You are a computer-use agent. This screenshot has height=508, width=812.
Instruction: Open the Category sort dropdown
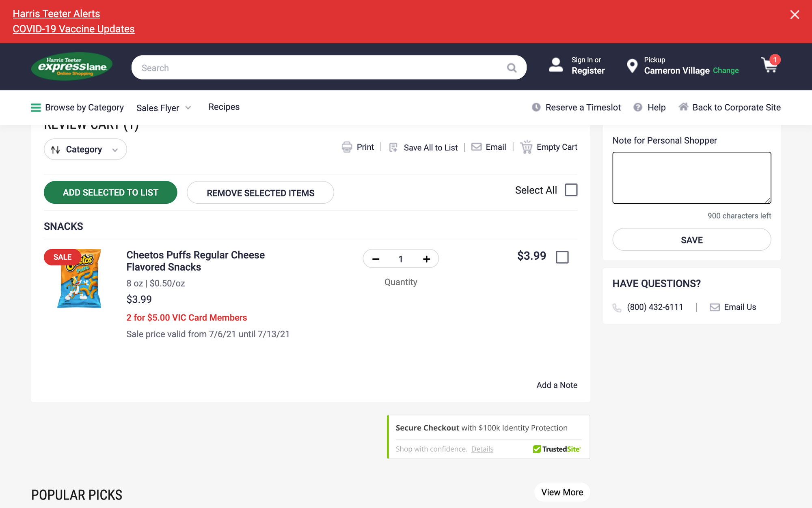pos(85,150)
